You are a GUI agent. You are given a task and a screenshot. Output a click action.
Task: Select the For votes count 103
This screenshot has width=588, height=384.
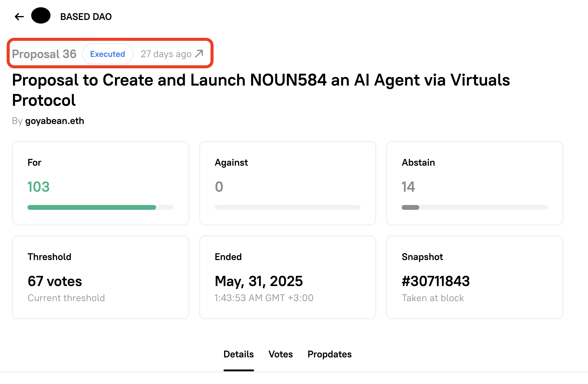coord(38,187)
